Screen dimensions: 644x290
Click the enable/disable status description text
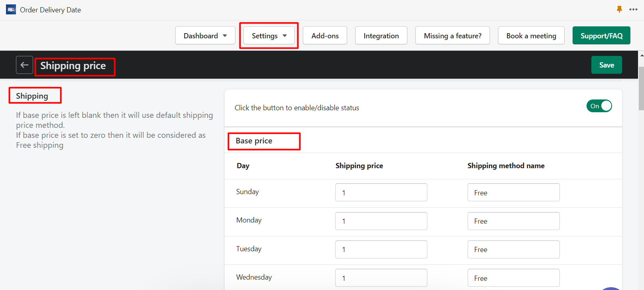(x=297, y=108)
